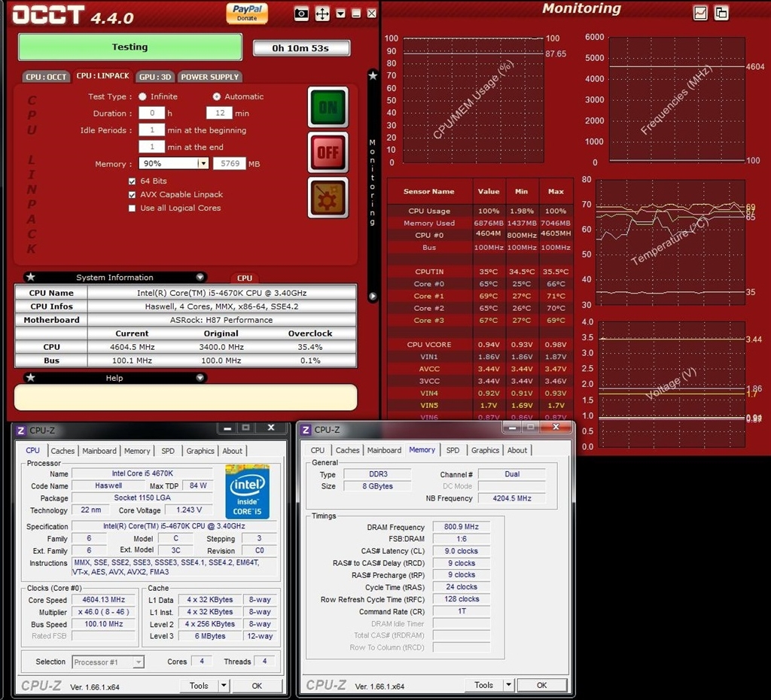This screenshot has height=700, width=771.
Task: Click the CPU VCORE sensor row
Action: coord(480,345)
